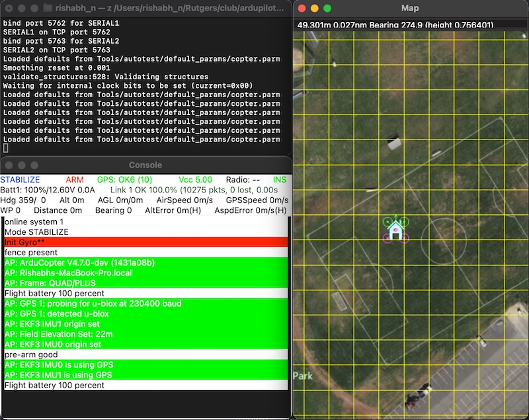529x420 pixels.
Task: Click the STABILIZE flight mode status label
Action: (20, 180)
